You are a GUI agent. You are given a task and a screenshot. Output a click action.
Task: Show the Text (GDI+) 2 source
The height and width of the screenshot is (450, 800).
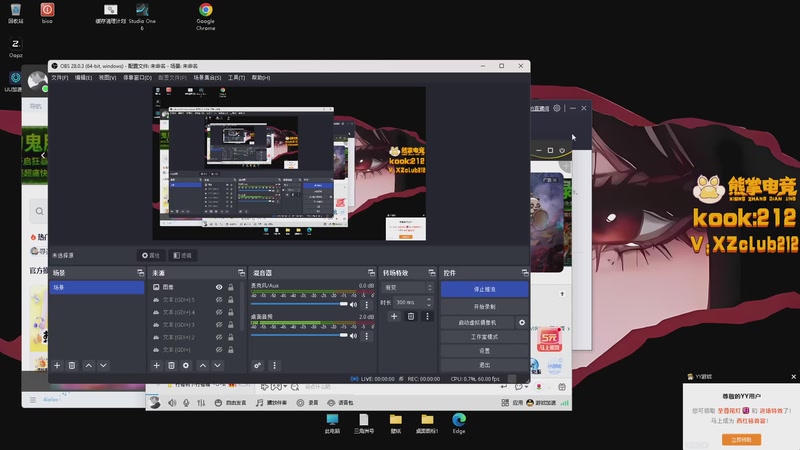(219, 337)
